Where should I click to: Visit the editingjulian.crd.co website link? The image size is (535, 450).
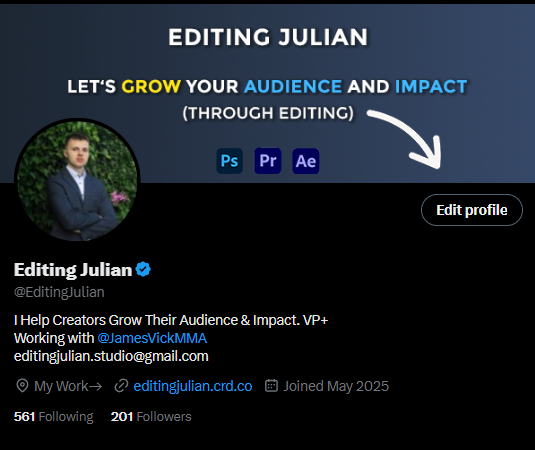tap(193, 386)
